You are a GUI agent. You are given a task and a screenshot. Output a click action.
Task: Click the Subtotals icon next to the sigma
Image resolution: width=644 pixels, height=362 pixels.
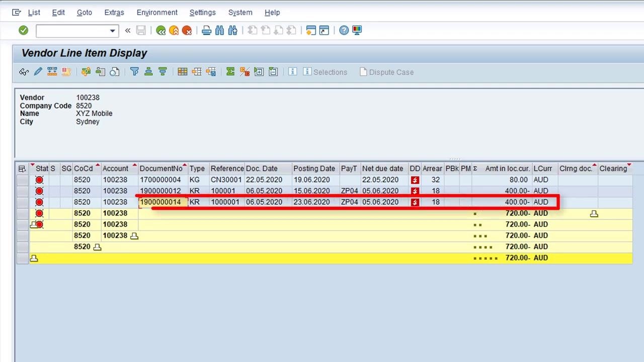(245, 72)
